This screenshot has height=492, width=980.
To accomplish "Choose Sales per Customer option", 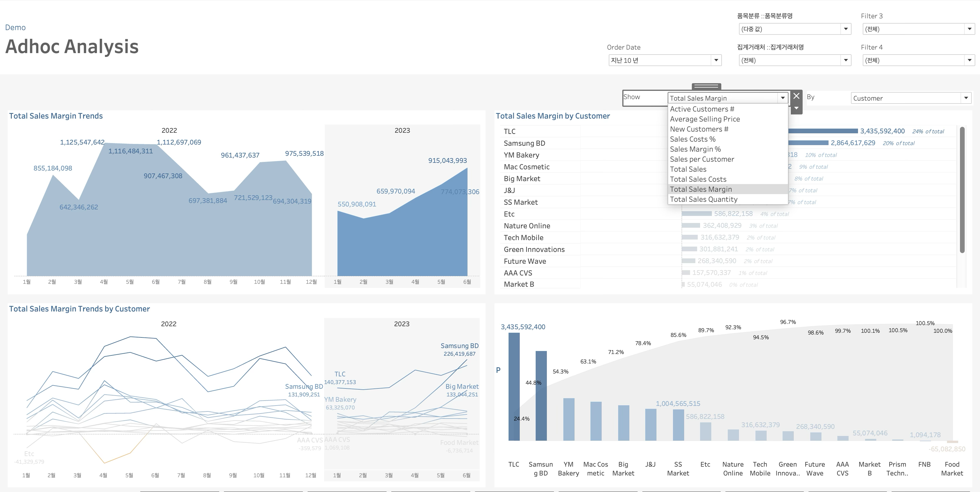I will [x=702, y=159].
